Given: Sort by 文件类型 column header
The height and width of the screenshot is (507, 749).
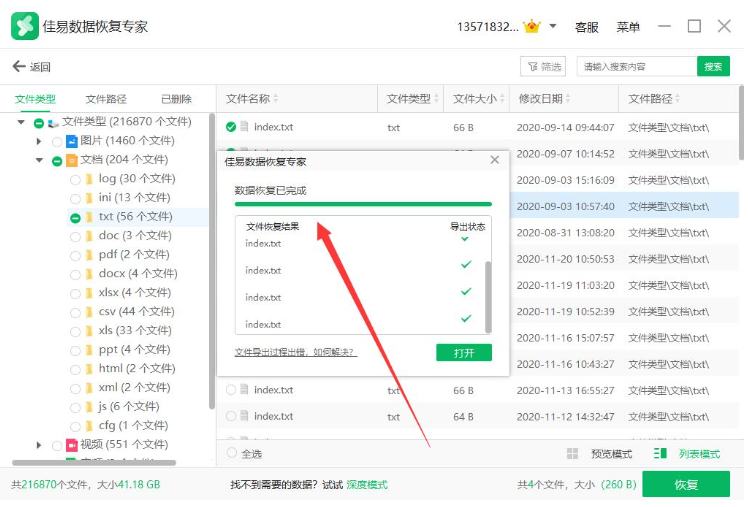Looking at the screenshot, I should point(413,99).
